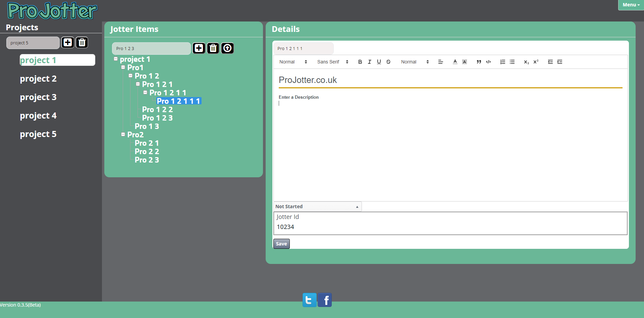Click the Version 0.3.5(Beta) text
644x318 pixels.
click(x=20, y=305)
